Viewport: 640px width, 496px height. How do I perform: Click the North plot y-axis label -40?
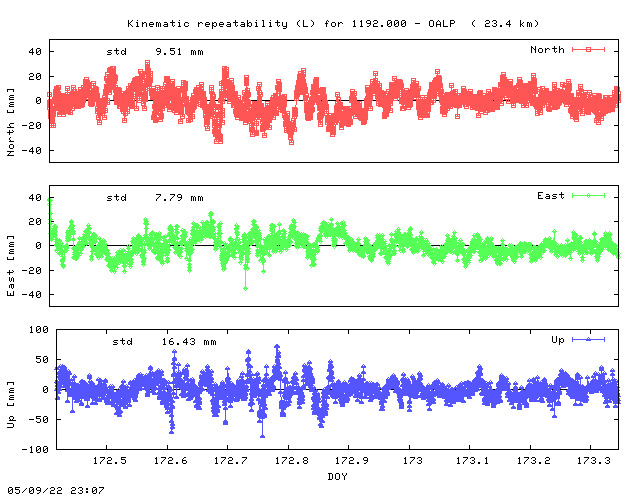pos(32,151)
